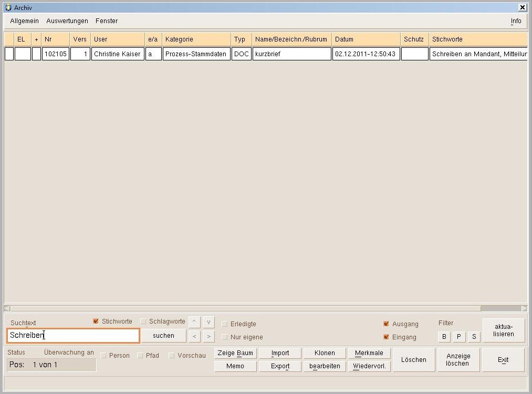Viewport: 532px width, 394px height.
Task: Select the P filter button
Action: point(459,337)
